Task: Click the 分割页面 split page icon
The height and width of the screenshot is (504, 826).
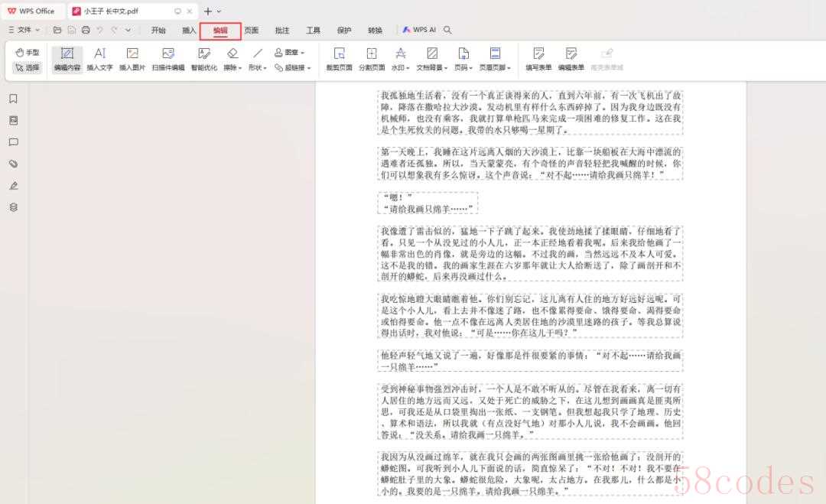Action: click(x=372, y=59)
